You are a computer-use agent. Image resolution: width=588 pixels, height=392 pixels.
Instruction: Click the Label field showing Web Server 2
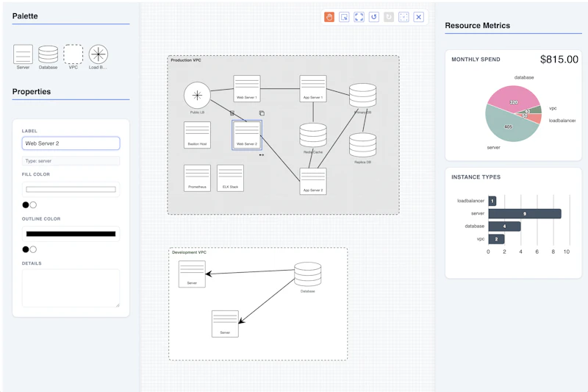[71, 143]
